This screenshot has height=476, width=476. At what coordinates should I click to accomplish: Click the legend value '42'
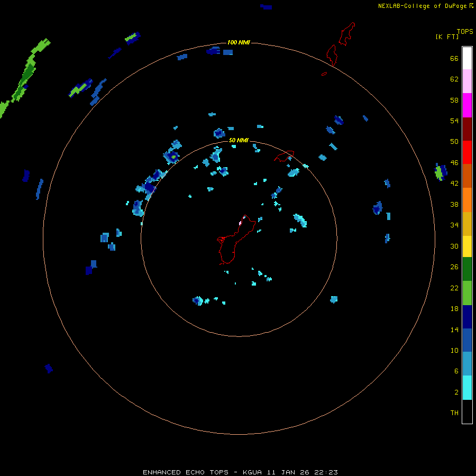tap(454, 184)
